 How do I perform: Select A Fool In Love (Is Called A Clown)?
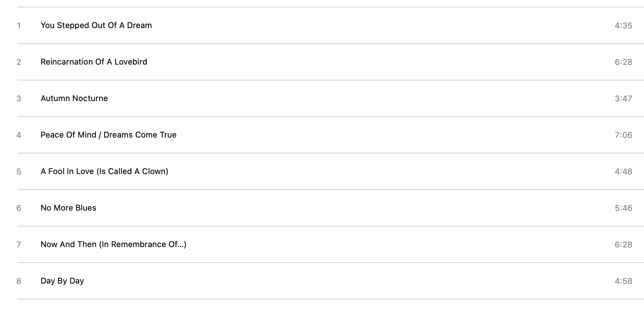tap(104, 171)
